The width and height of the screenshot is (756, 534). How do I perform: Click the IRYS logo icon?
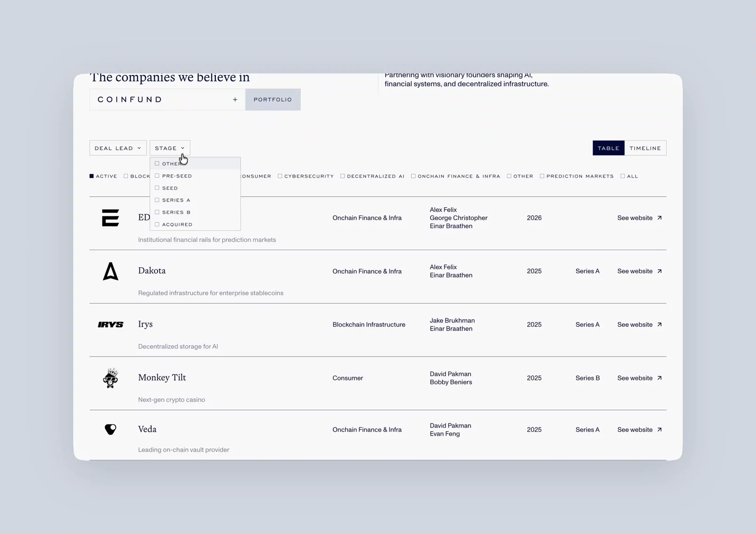pos(111,324)
